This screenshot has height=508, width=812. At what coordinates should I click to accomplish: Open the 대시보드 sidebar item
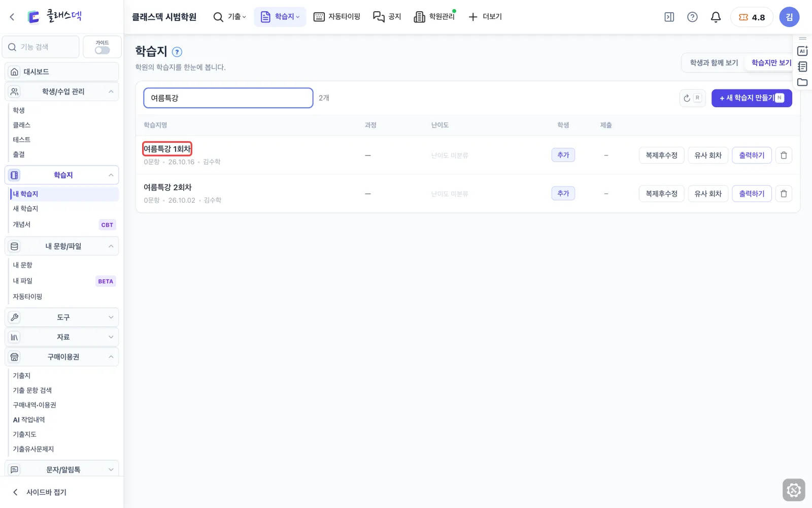62,72
